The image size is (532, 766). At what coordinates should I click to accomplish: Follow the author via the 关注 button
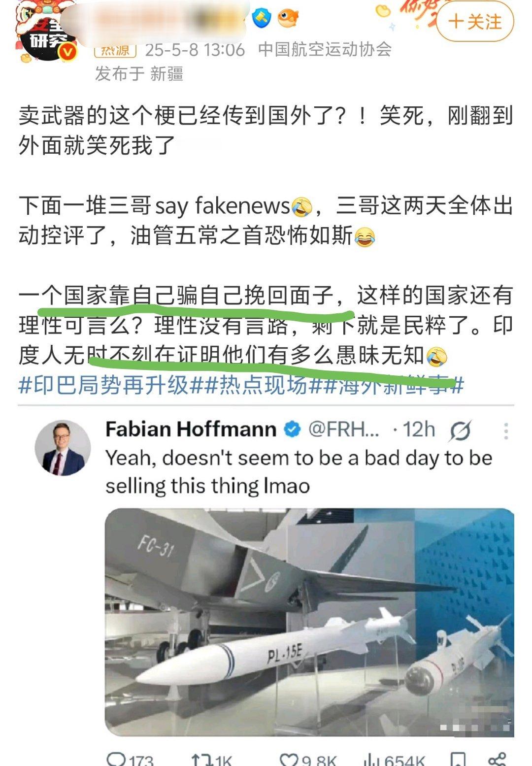(x=475, y=22)
